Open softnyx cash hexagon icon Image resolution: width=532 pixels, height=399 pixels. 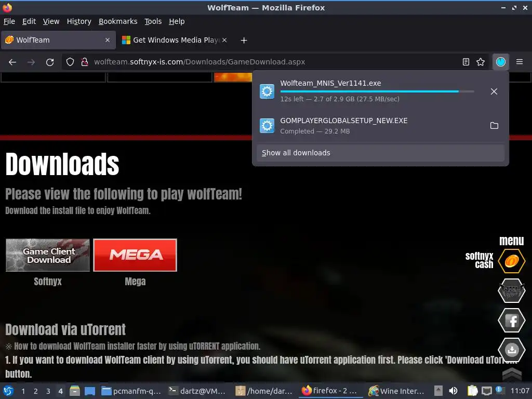(512, 261)
